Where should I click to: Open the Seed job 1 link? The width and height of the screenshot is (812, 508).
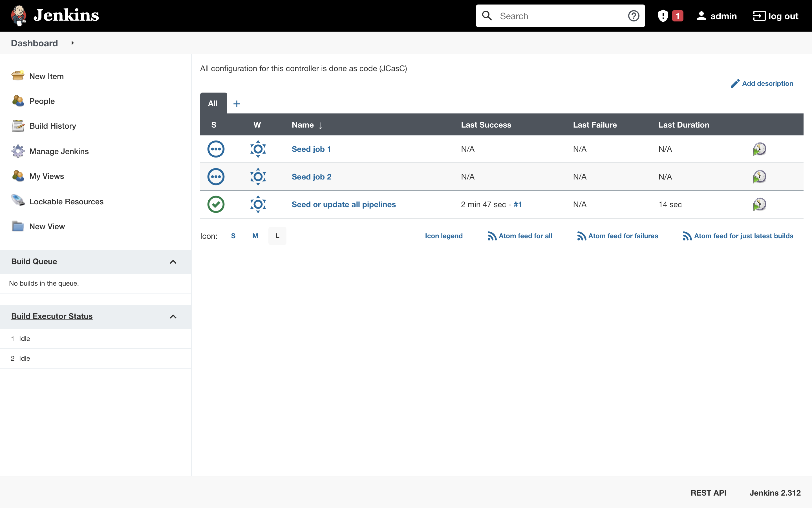[311, 149]
